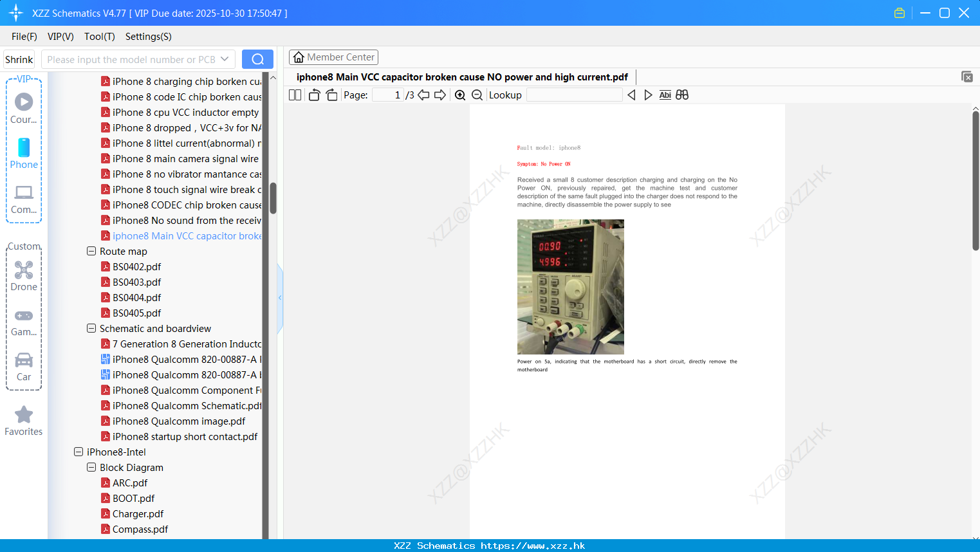Open Favorites in sidebar
980x552 pixels.
click(x=24, y=421)
